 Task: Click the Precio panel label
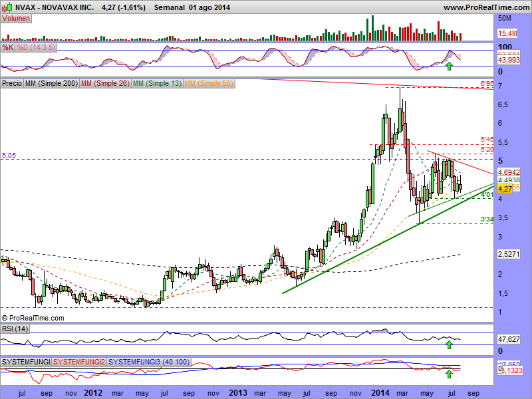click(x=12, y=83)
